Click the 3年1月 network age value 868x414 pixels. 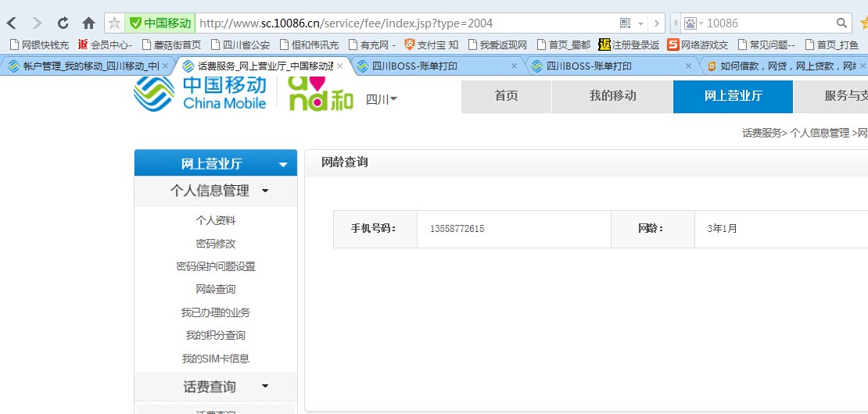(722, 229)
